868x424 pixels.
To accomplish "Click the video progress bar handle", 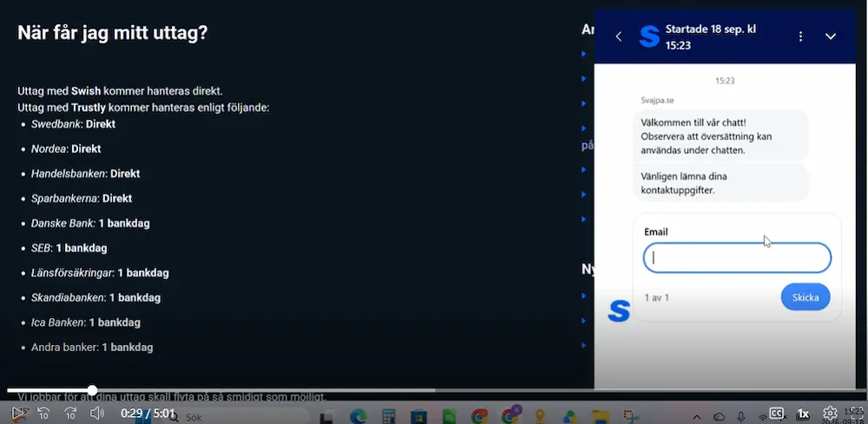I will click(93, 390).
